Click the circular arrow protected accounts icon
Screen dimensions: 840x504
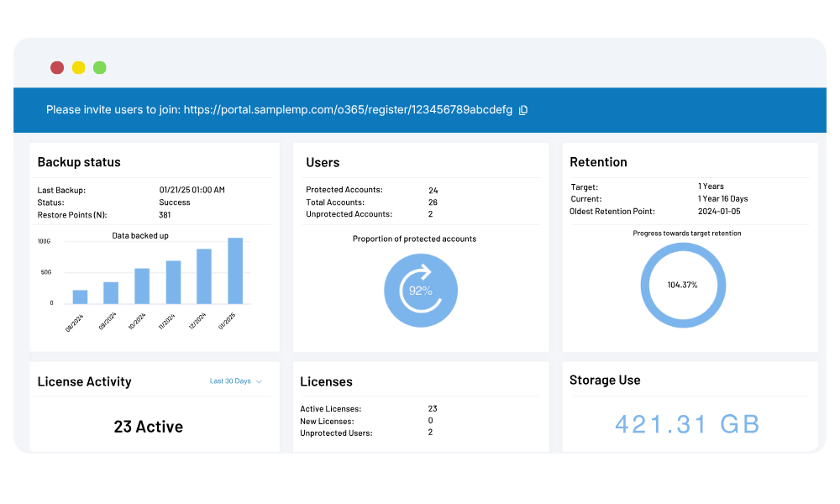pyautogui.click(x=420, y=291)
